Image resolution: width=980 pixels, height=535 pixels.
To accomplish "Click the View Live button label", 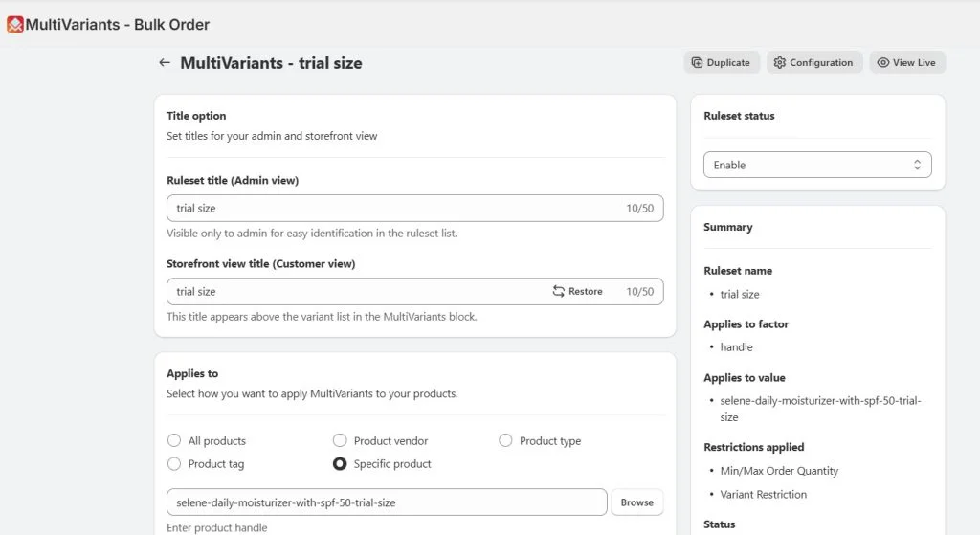I will (914, 62).
